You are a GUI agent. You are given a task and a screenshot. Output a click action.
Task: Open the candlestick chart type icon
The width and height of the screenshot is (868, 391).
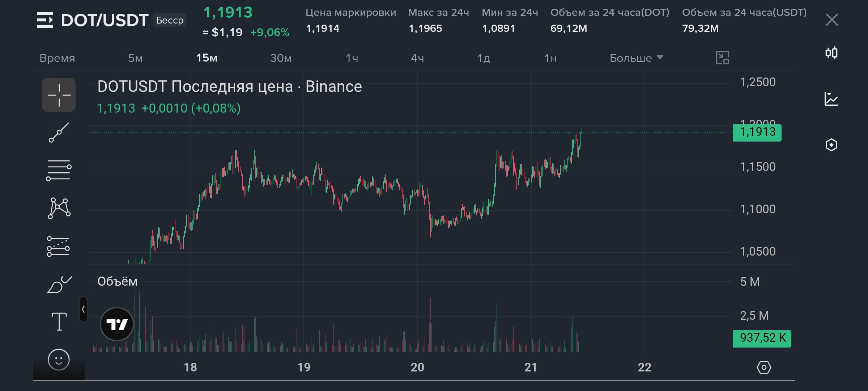point(831,53)
